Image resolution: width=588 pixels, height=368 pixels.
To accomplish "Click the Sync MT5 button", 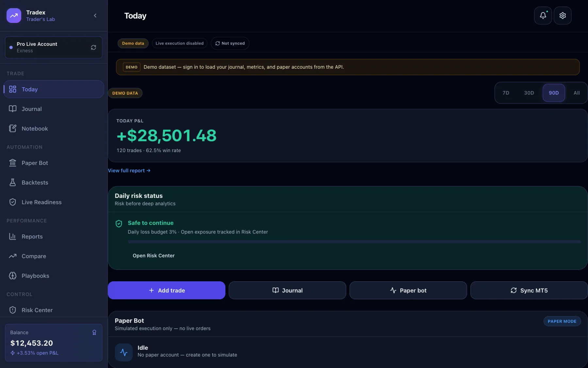I will click(x=529, y=290).
